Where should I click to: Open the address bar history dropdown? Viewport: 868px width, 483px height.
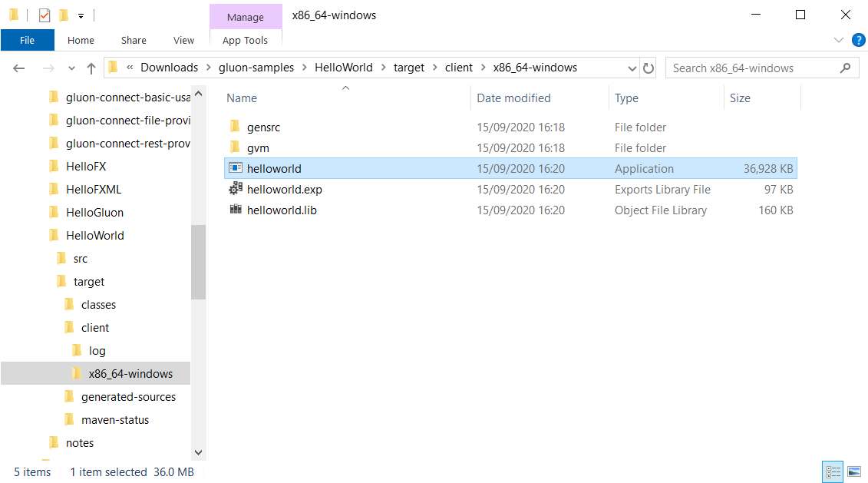click(x=632, y=68)
